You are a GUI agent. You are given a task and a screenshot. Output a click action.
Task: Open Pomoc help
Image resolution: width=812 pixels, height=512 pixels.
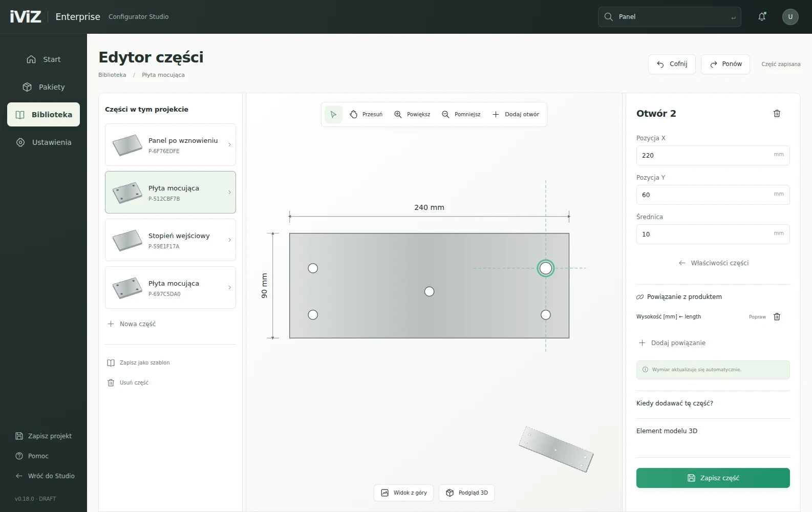click(32, 456)
